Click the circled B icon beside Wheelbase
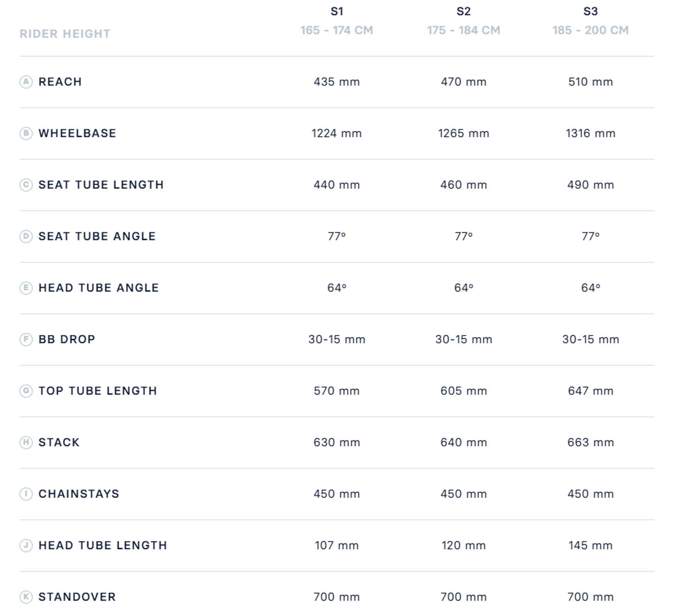The height and width of the screenshot is (616, 675). 26,134
